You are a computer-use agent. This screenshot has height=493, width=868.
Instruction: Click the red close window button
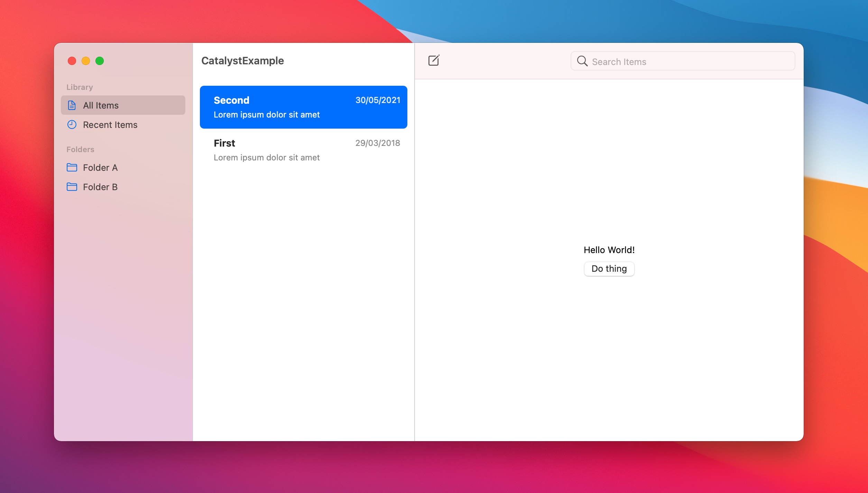click(72, 61)
